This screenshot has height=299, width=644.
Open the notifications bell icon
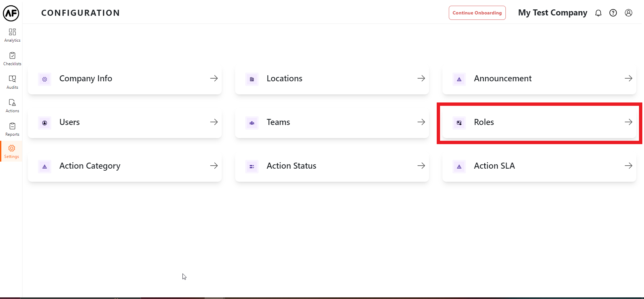pyautogui.click(x=598, y=13)
